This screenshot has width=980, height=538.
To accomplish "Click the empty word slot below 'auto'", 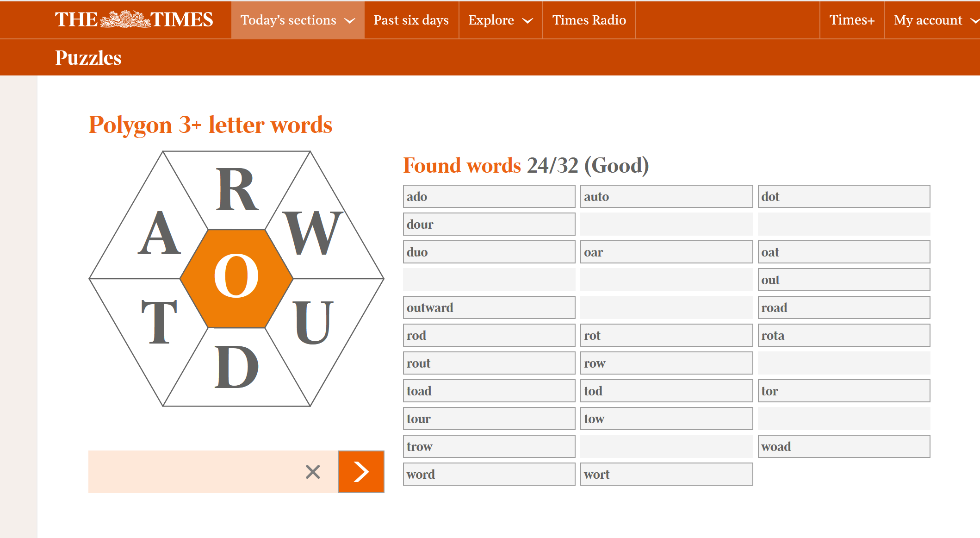I will (x=666, y=224).
